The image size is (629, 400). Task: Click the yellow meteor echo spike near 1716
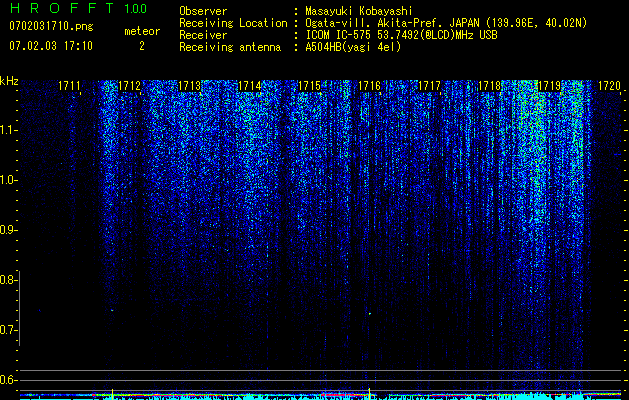coord(369,393)
